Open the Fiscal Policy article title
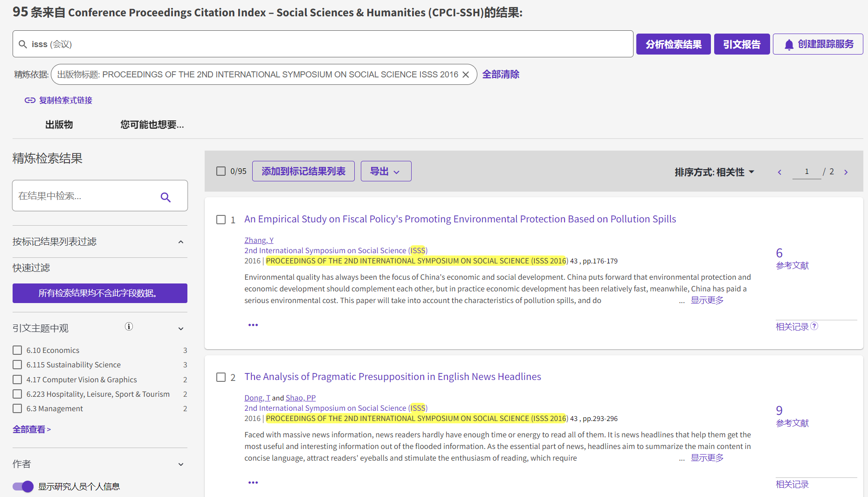This screenshot has width=868, height=497. pyautogui.click(x=460, y=219)
